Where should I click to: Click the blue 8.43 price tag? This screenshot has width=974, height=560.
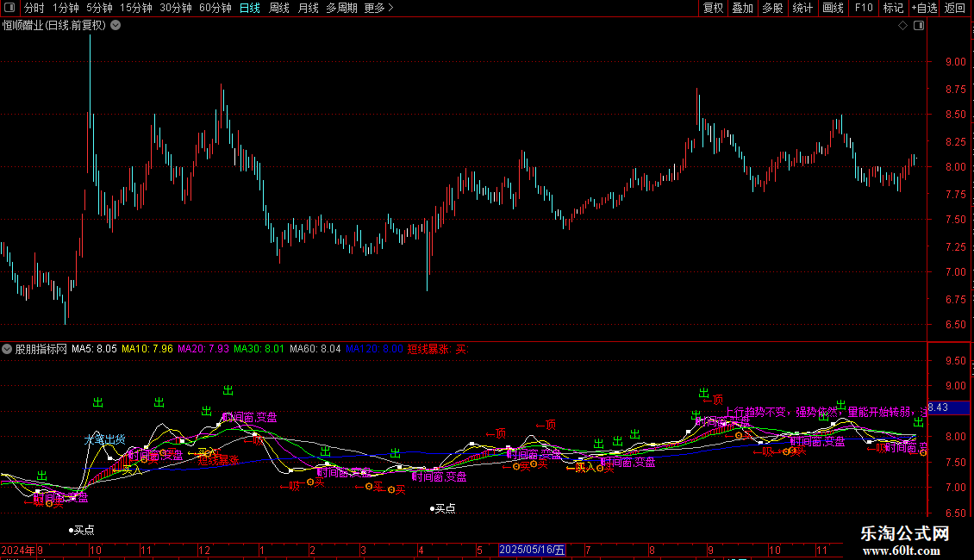(948, 408)
